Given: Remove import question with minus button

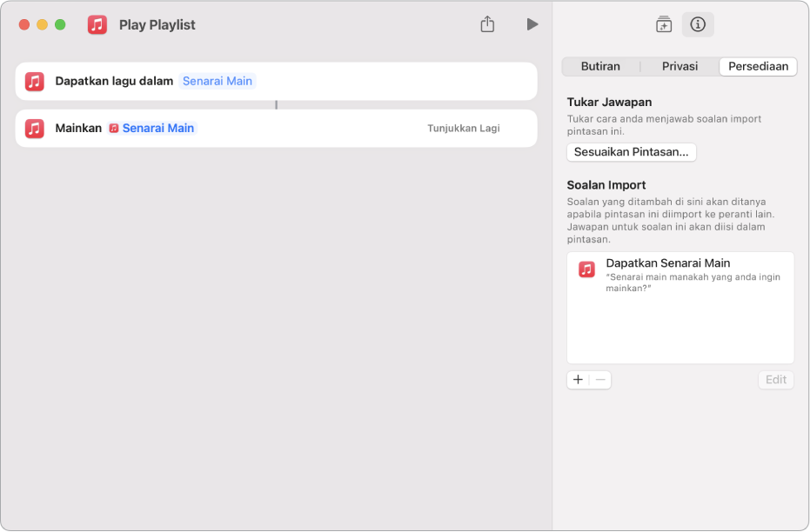Looking at the screenshot, I should coord(600,380).
